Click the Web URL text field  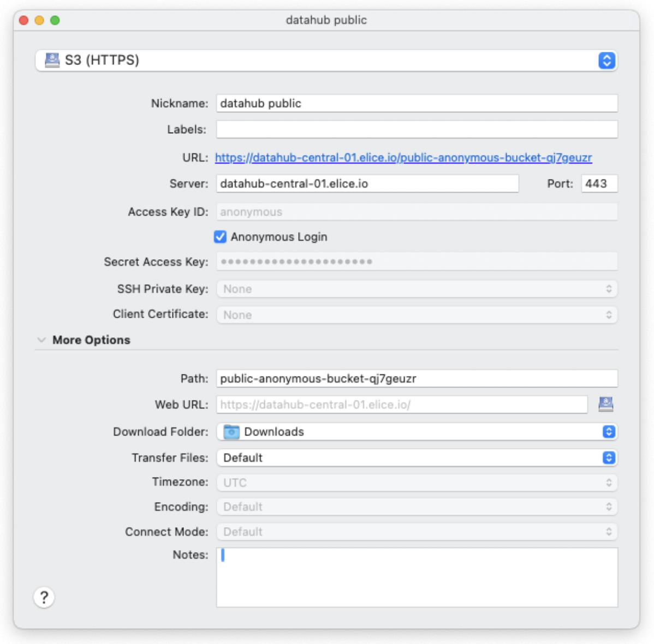(401, 405)
